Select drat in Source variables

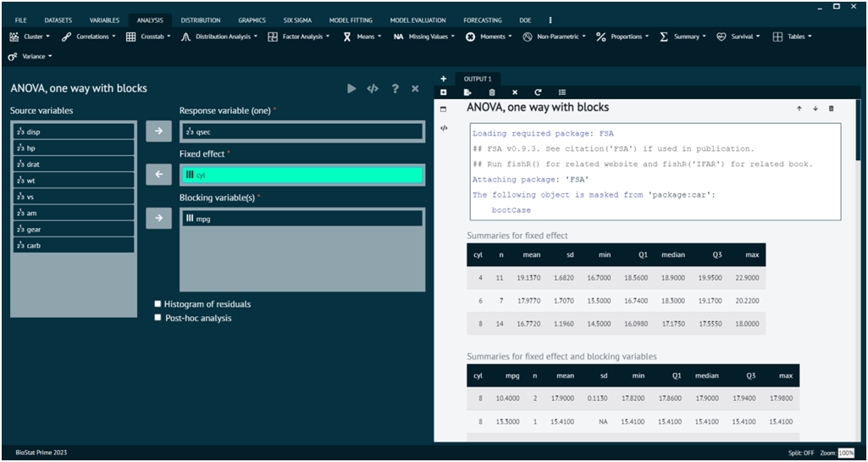point(74,164)
